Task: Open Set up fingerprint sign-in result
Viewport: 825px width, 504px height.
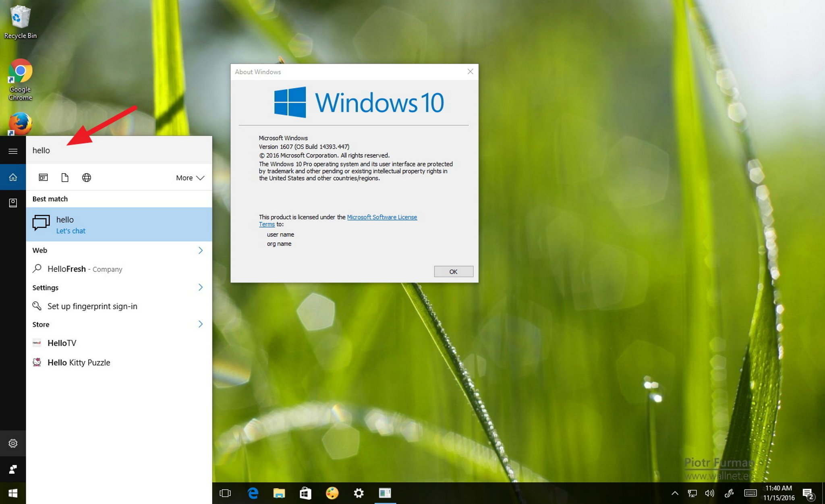Action: (92, 306)
